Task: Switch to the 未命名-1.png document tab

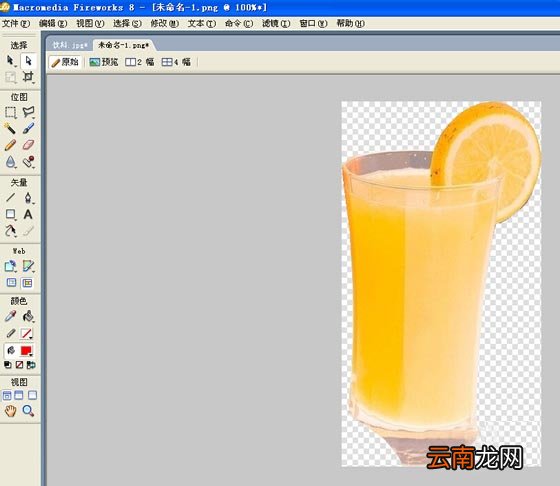Action: point(123,45)
